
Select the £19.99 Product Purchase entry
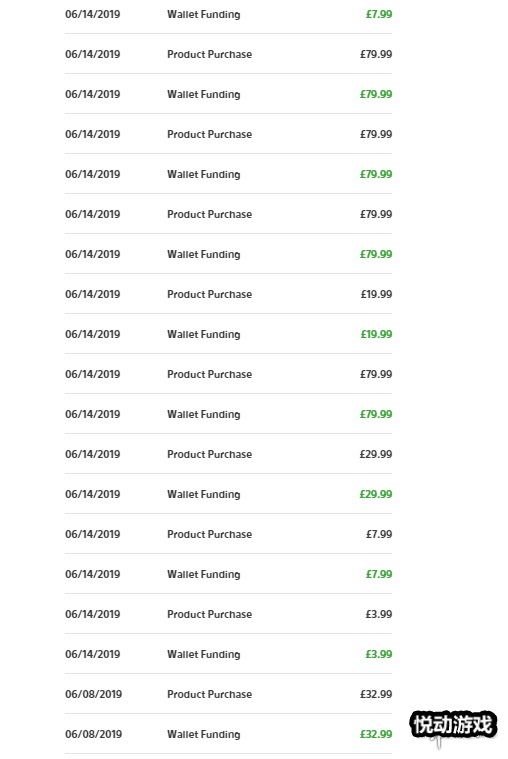[228, 294]
